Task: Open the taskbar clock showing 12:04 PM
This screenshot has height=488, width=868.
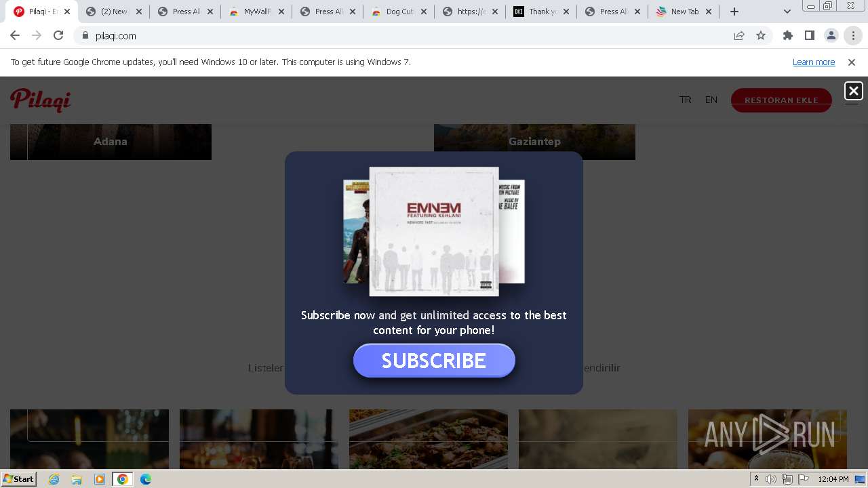Action: [833, 479]
